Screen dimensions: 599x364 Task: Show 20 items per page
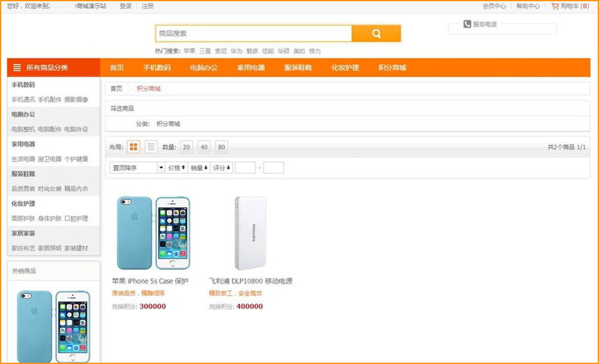[x=186, y=147]
